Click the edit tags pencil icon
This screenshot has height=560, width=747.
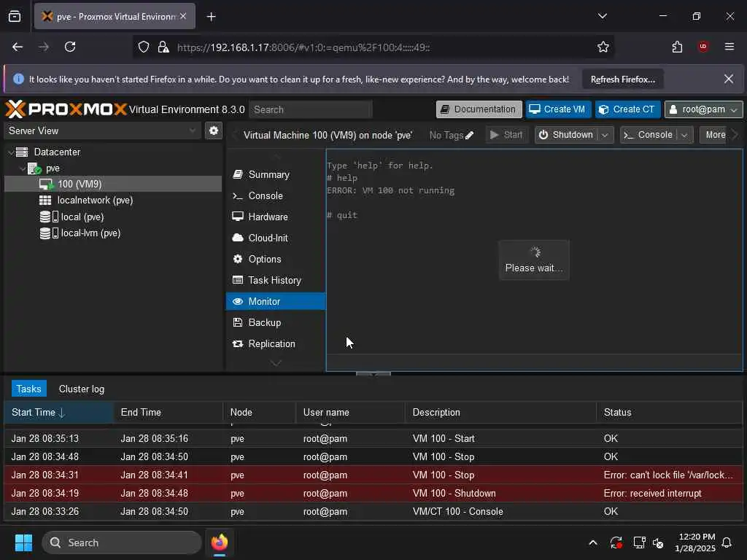(x=469, y=135)
